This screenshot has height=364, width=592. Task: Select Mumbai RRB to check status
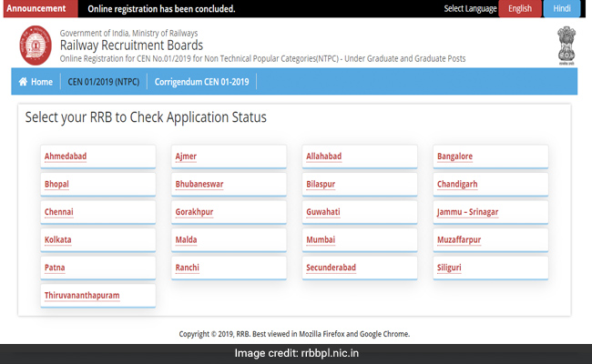pyautogui.click(x=322, y=240)
